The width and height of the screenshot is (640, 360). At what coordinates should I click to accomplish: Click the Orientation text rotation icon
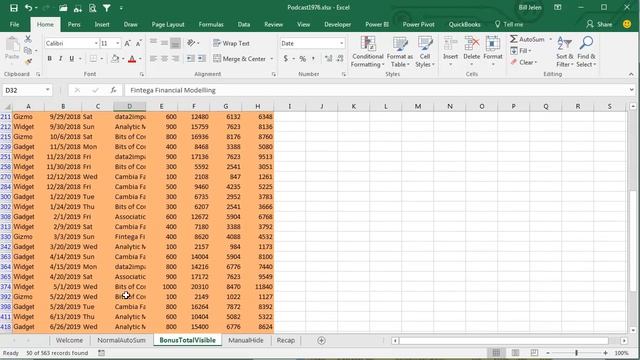[x=191, y=43]
